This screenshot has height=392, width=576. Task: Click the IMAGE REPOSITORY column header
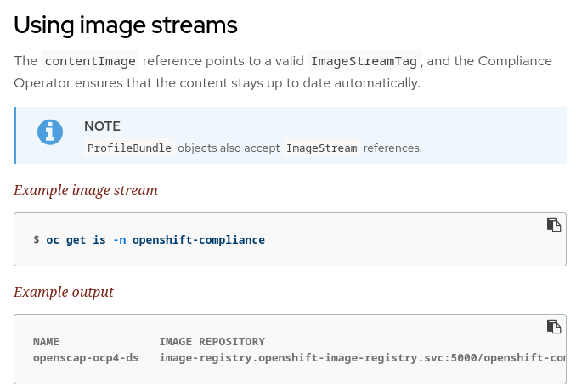pos(212,342)
